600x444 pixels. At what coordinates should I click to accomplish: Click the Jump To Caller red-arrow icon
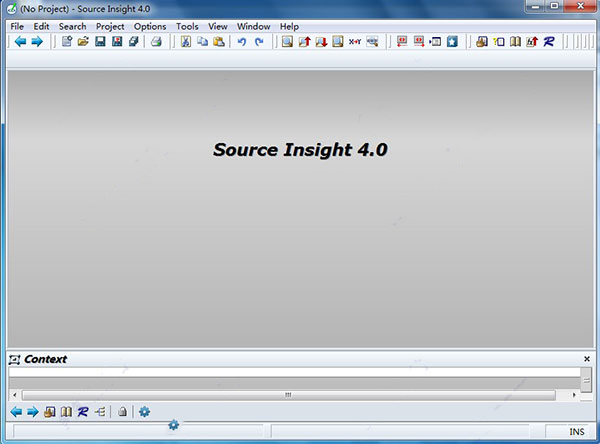click(x=532, y=41)
